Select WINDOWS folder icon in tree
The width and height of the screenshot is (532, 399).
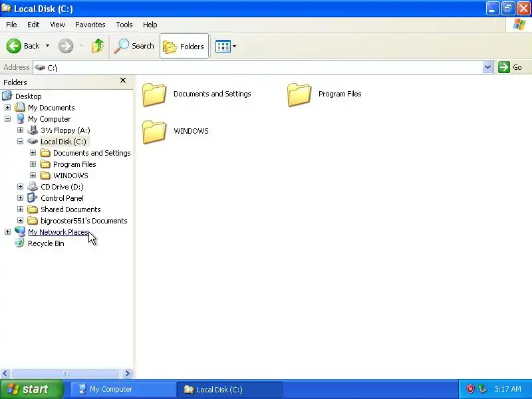click(x=45, y=176)
